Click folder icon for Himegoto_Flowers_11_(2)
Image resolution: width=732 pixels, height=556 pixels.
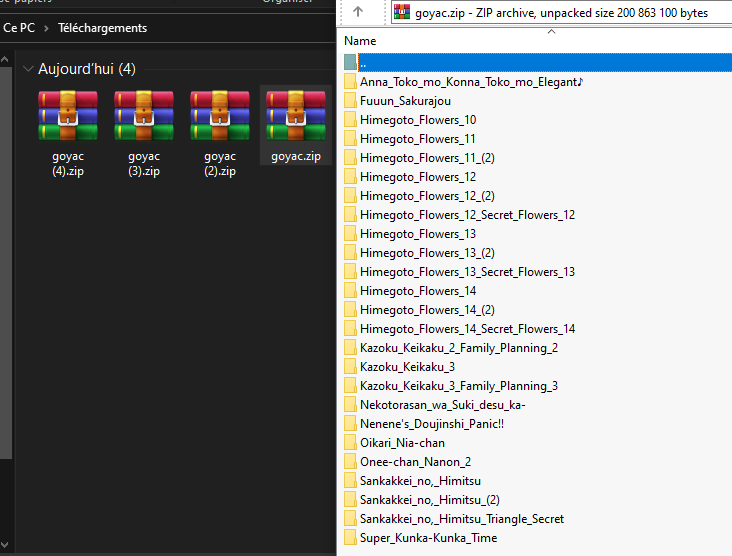point(350,157)
